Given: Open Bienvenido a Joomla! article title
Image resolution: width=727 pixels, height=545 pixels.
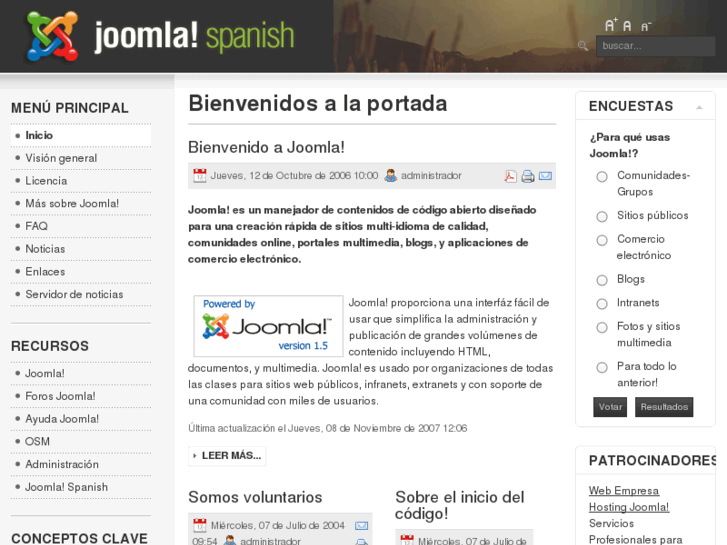Looking at the screenshot, I should [266, 147].
